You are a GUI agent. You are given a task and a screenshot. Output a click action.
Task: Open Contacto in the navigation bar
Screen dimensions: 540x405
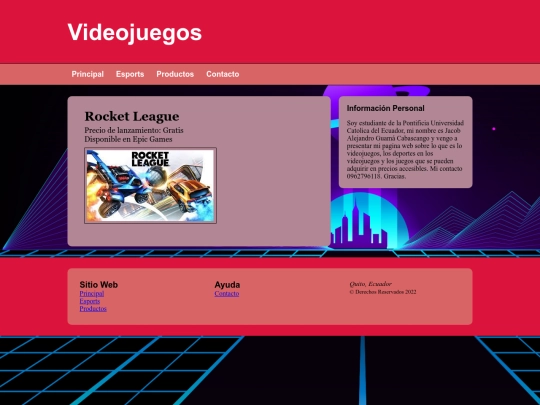(222, 74)
